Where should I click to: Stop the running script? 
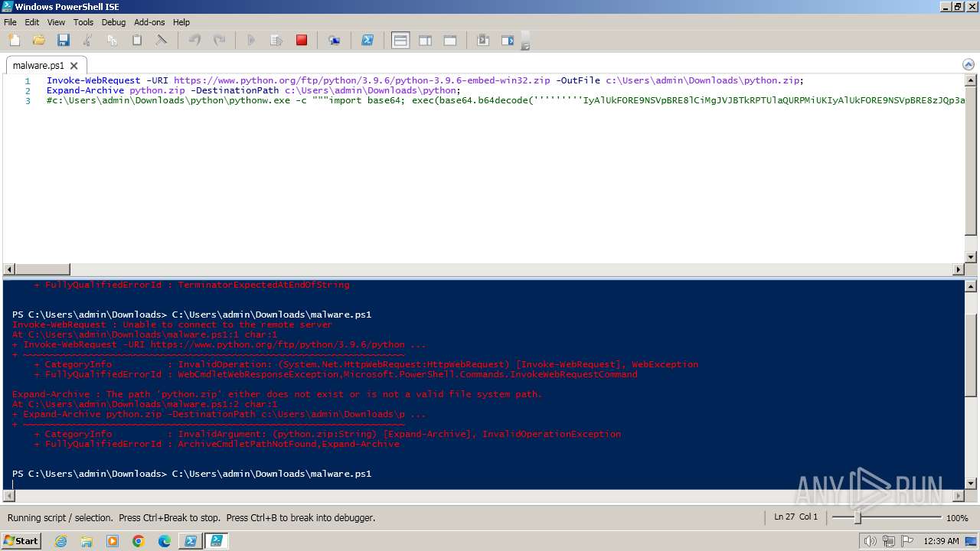pos(302,40)
